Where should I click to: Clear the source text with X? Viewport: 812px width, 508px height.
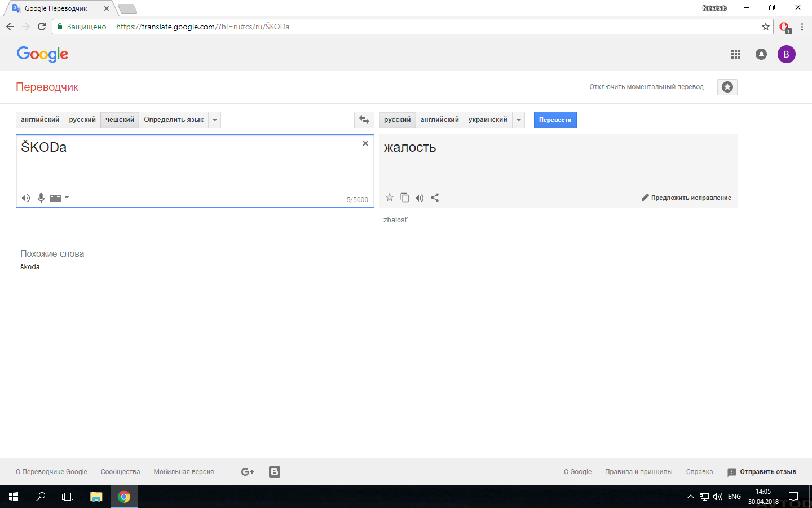tap(365, 143)
